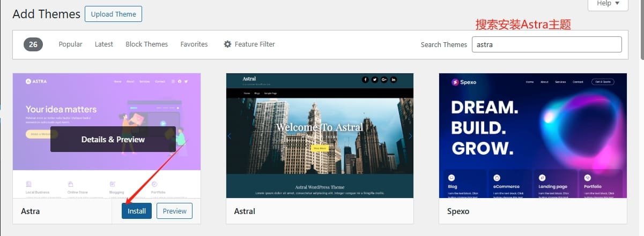Click the Astra theme name
The width and height of the screenshot is (644, 236).
[31, 211]
